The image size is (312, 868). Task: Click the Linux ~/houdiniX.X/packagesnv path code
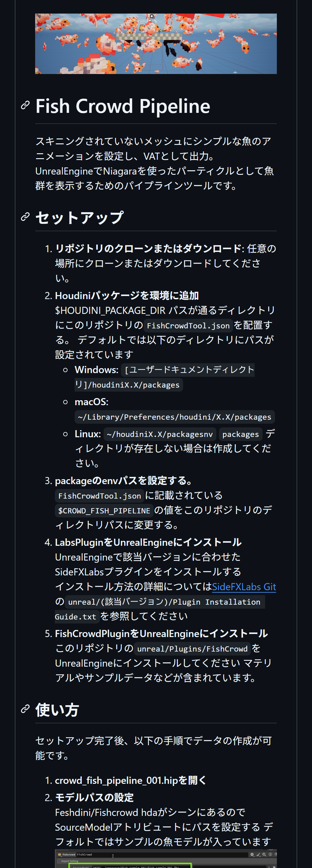pyautogui.click(x=160, y=434)
